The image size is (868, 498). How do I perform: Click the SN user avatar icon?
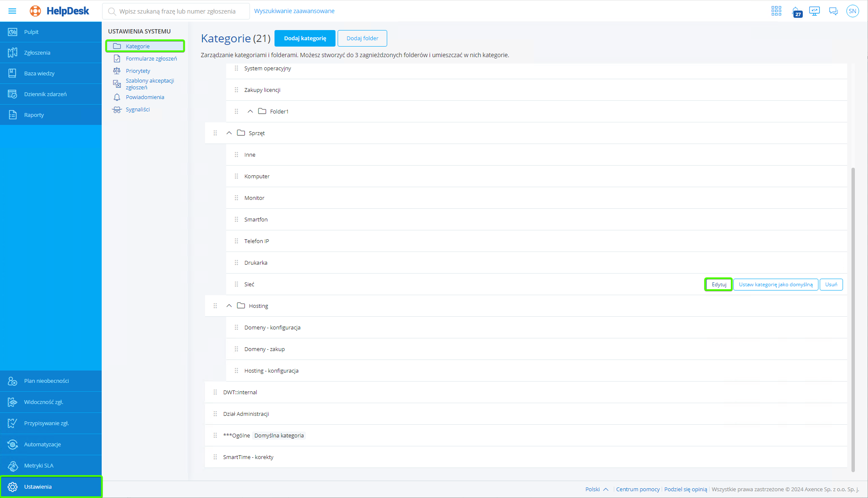coord(853,11)
